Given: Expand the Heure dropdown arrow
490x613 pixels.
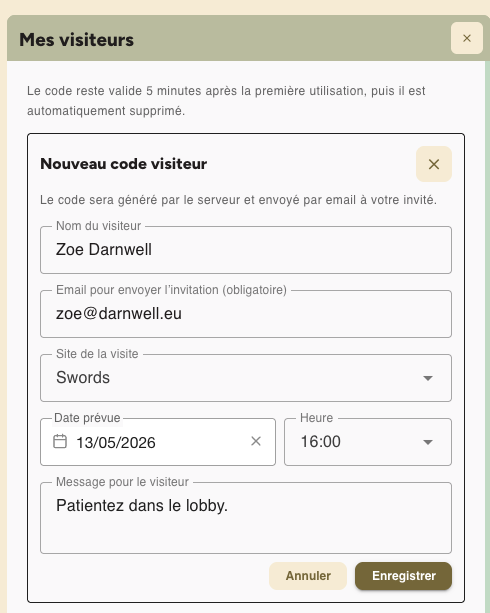Looking at the screenshot, I should tap(428, 442).
